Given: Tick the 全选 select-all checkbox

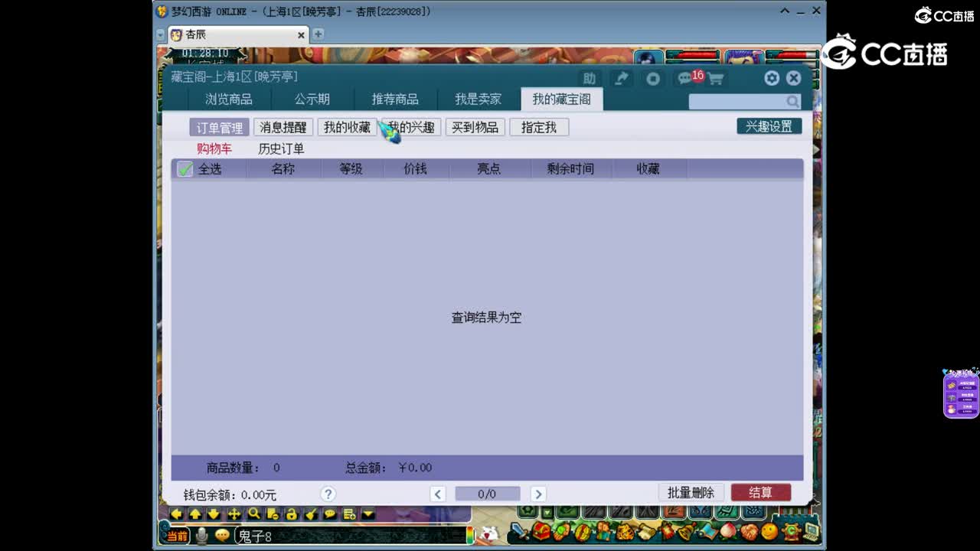Looking at the screenshot, I should pyautogui.click(x=185, y=169).
